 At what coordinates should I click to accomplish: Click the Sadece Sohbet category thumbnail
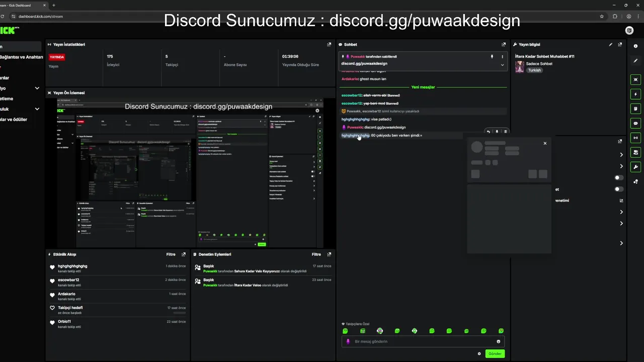[x=519, y=67]
